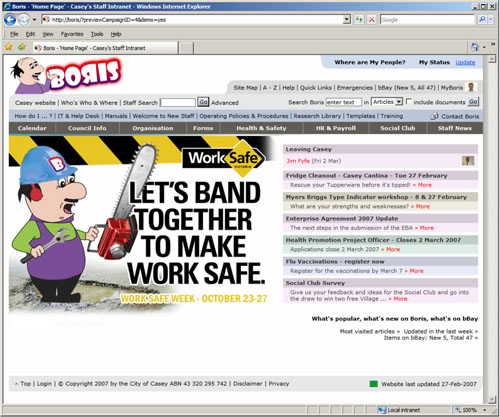Click the Contact Boris icon
500x417 pixels.
tap(434, 116)
